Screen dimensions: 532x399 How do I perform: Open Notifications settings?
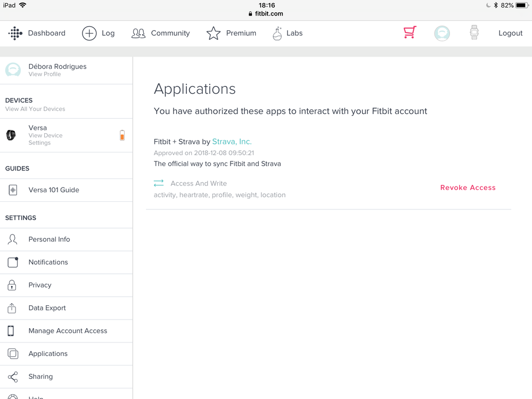click(x=66, y=262)
